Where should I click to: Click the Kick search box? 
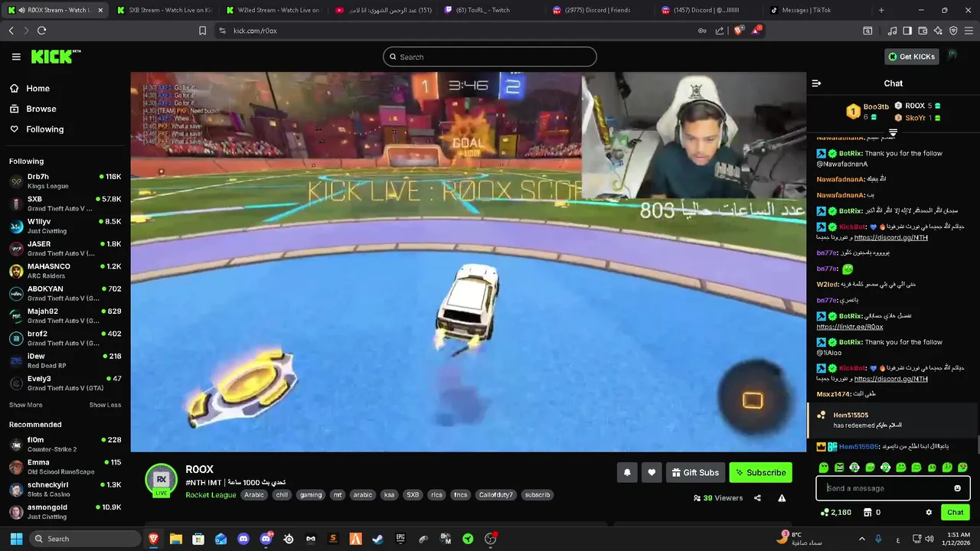(490, 57)
